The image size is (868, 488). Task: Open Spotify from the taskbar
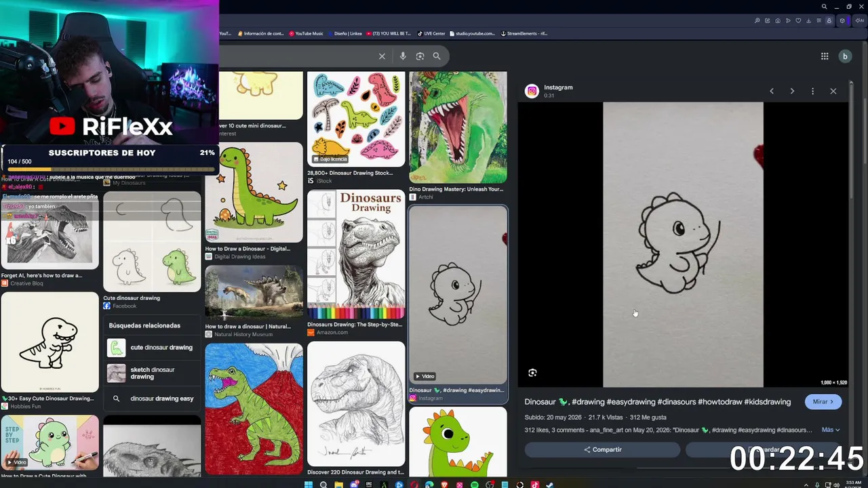pos(475,485)
